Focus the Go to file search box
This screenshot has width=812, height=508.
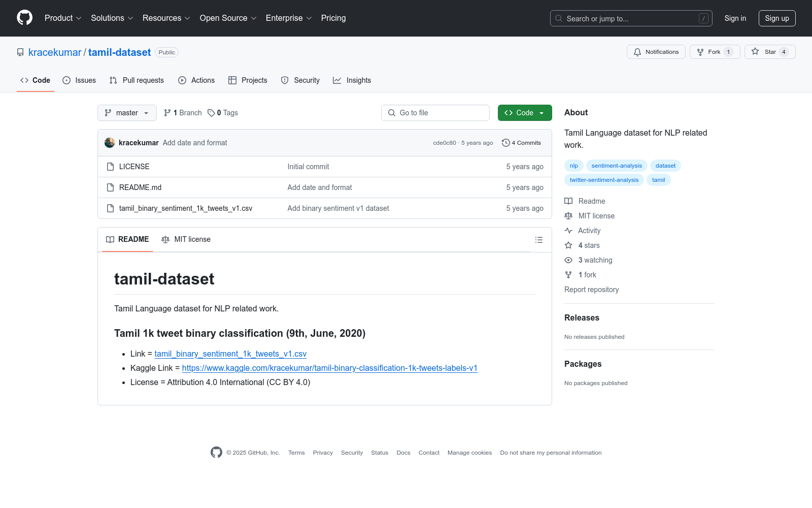(435, 113)
